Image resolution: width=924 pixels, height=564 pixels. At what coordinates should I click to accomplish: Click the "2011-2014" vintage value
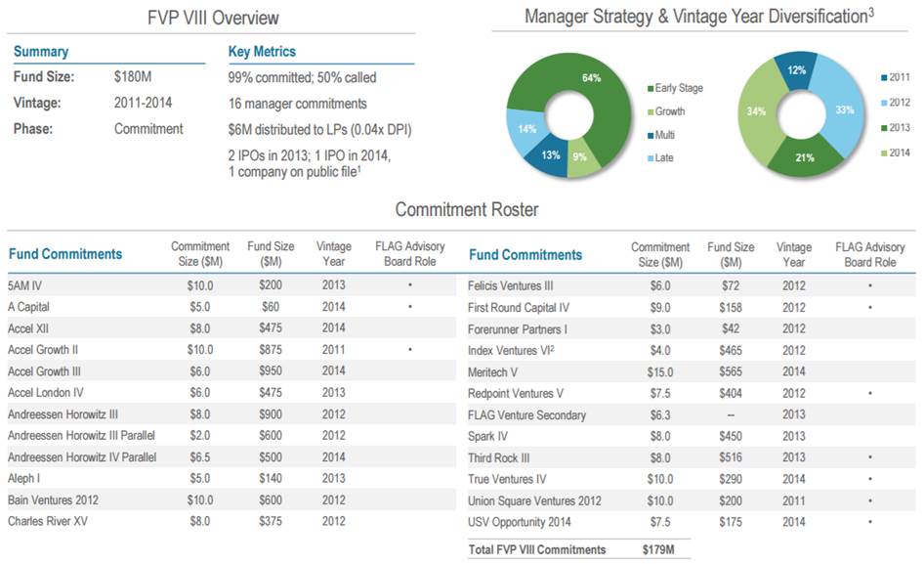pyautogui.click(x=143, y=103)
